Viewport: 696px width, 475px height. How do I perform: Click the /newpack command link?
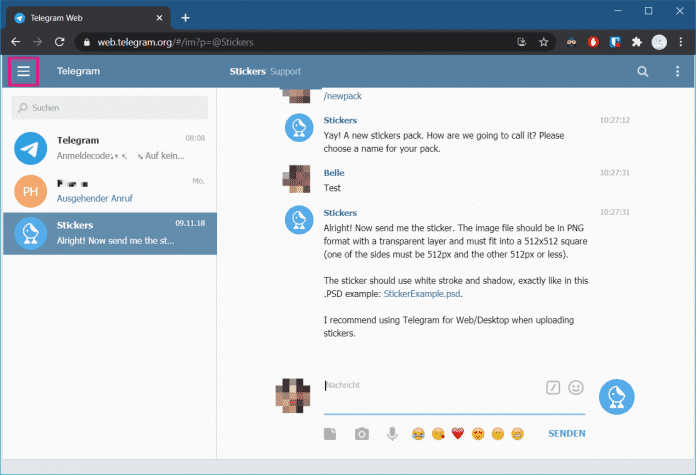coord(342,96)
